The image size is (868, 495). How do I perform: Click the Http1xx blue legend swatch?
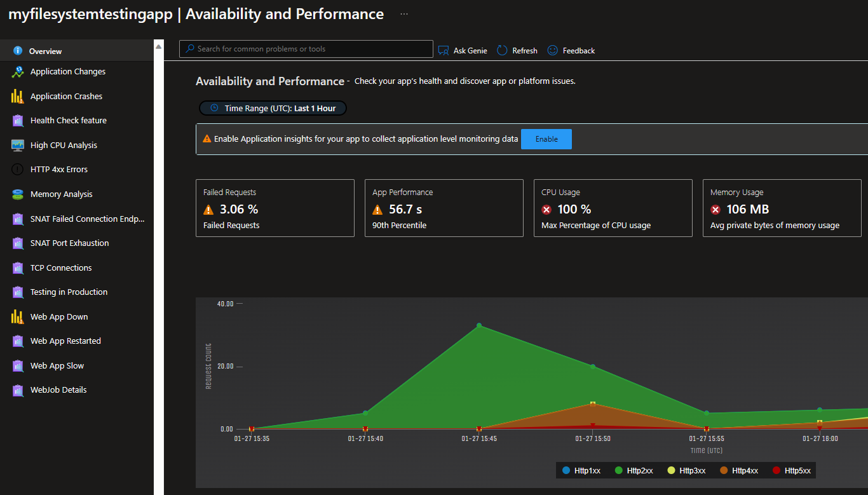[566, 471]
